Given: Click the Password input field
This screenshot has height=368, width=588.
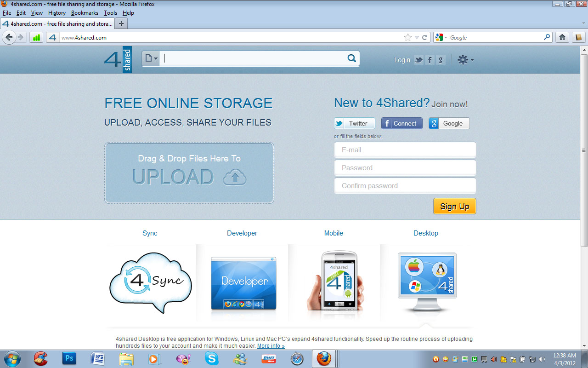Looking at the screenshot, I should tap(405, 168).
